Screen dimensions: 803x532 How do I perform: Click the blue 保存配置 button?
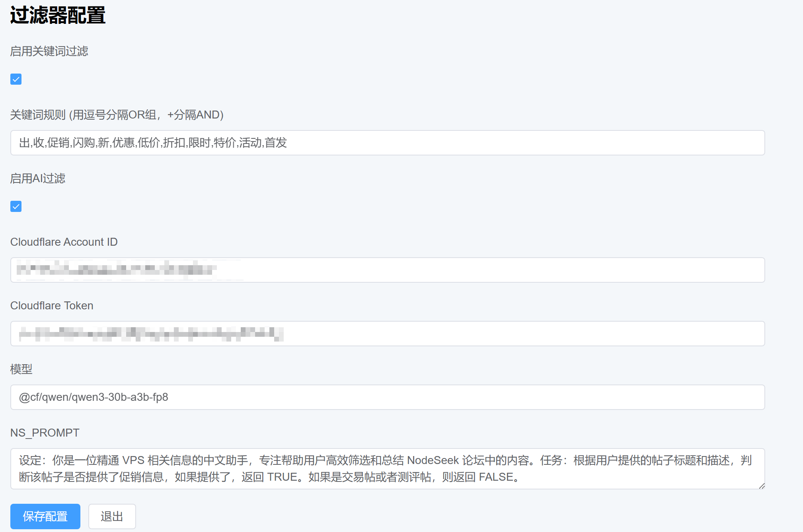tap(45, 516)
